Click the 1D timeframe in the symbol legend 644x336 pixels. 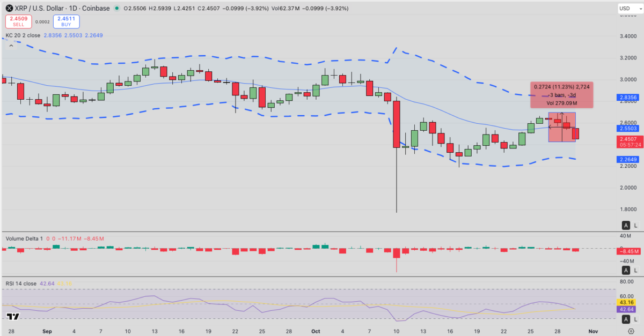click(x=74, y=8)
